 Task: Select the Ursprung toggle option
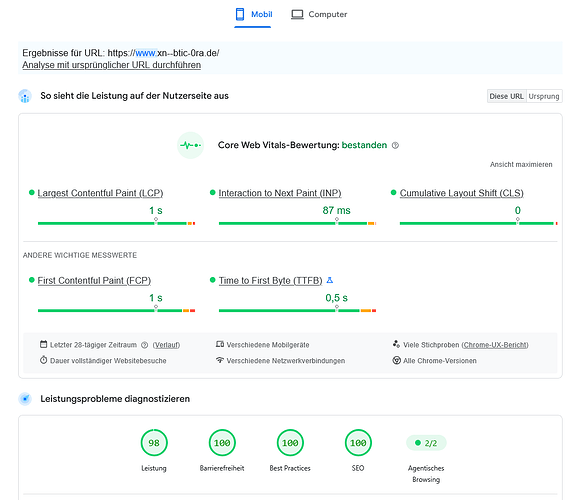544,96
